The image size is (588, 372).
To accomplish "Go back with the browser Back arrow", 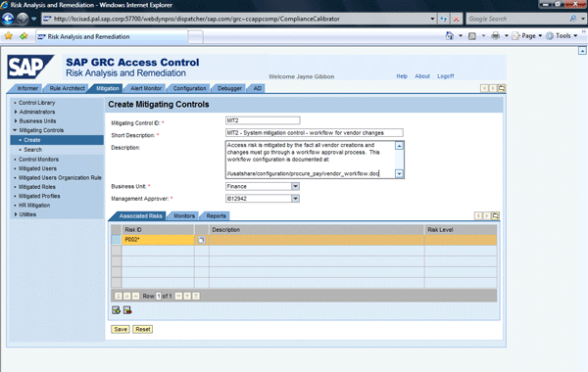I will pyautogui.click(x=8, y=19).
